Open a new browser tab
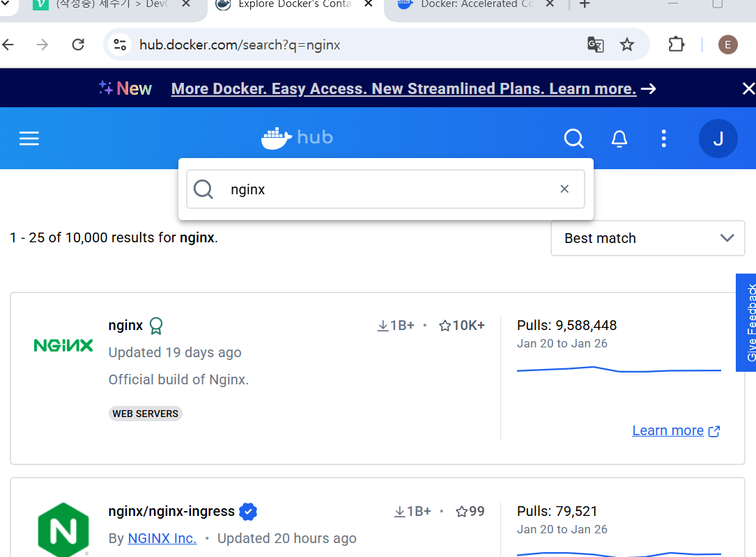The height and width of the screenshot is (557, 756). pyautogui.click(x=585, y=4)
